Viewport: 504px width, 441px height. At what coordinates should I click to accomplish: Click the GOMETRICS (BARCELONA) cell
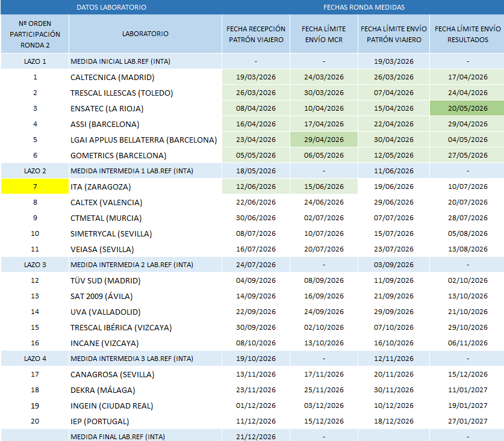[x=145, y=155]
